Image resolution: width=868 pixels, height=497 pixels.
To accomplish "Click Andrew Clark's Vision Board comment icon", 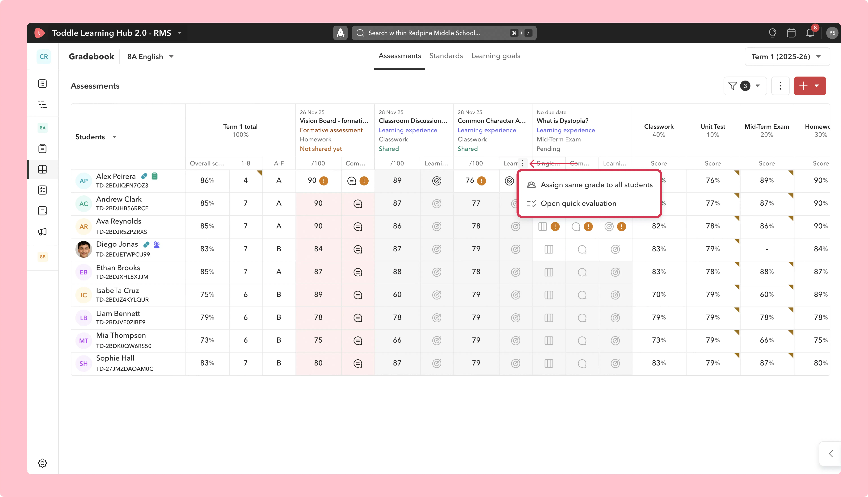I will click(358, 203).
